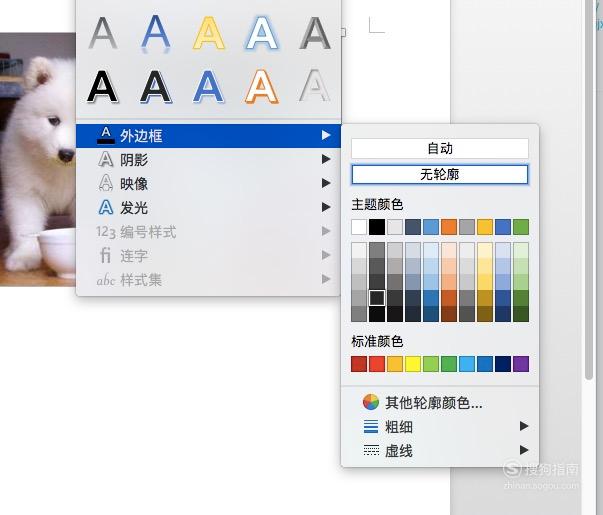Click the 虚线 dashed line icon
Viewport: 603px width, 515px height.
pos(371,450)
